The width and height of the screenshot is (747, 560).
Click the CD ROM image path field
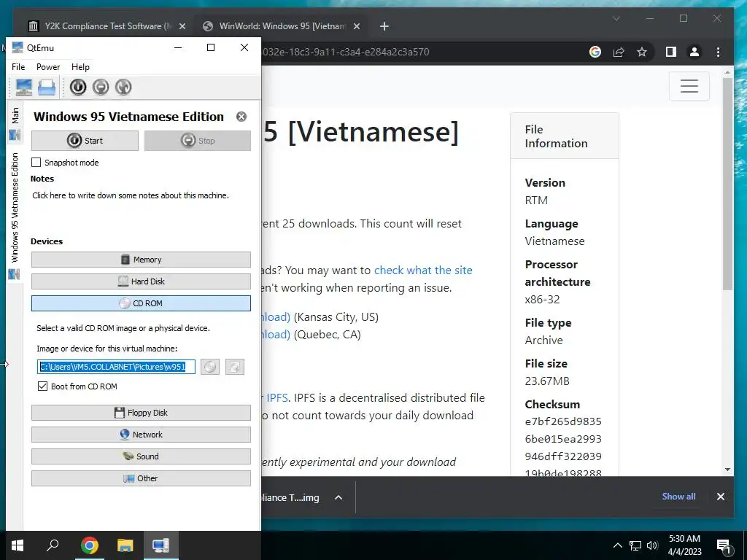(x=116, y=367)
